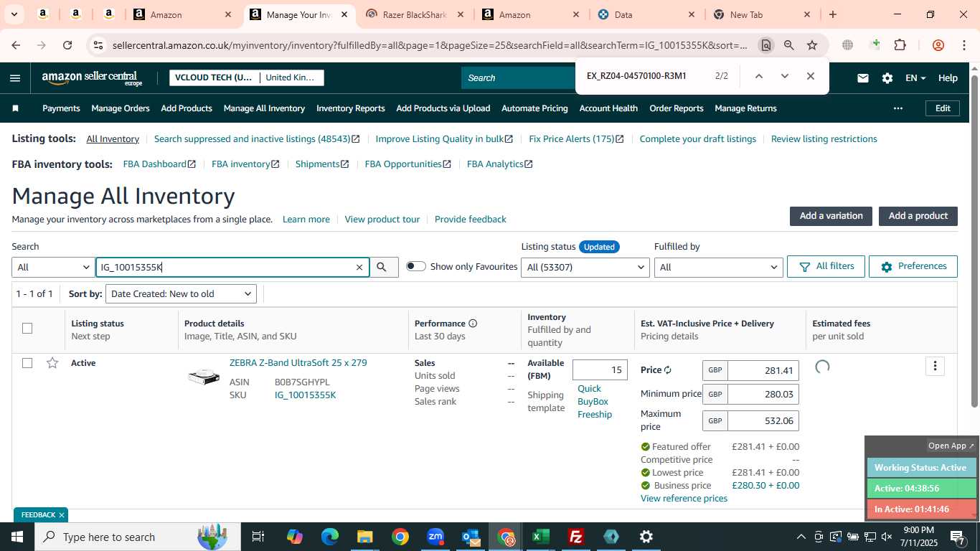Bookmark this page with the star icon
The image size is (980, 551).
[x=812, y=45]
